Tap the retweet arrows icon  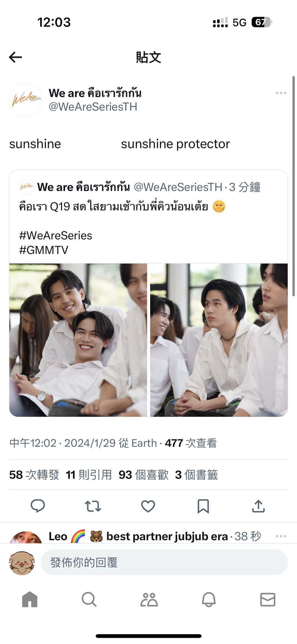93,506
